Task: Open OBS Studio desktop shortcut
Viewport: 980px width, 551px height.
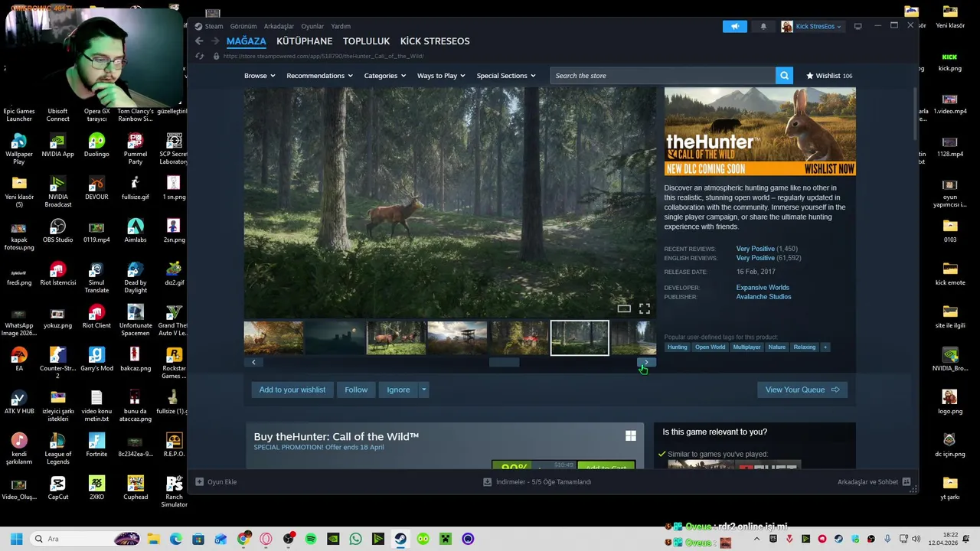Action: [58, 230]
